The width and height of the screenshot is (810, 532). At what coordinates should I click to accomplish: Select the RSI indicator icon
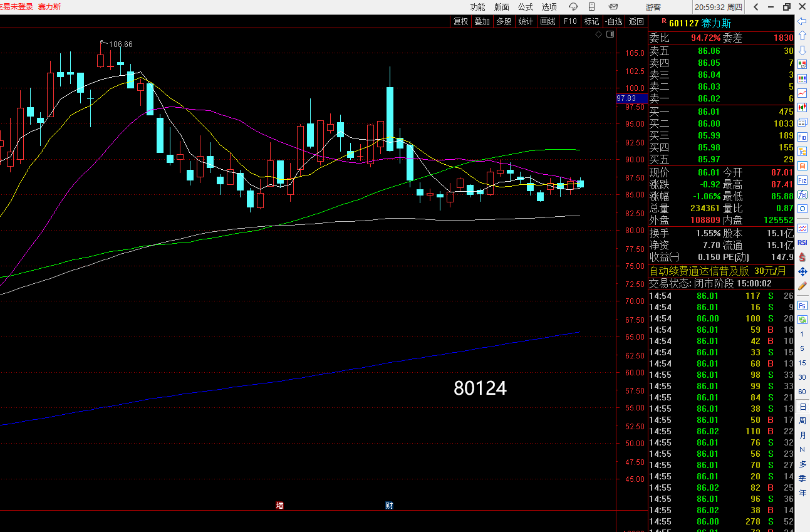pyautogui.click(x=802, y=243)
